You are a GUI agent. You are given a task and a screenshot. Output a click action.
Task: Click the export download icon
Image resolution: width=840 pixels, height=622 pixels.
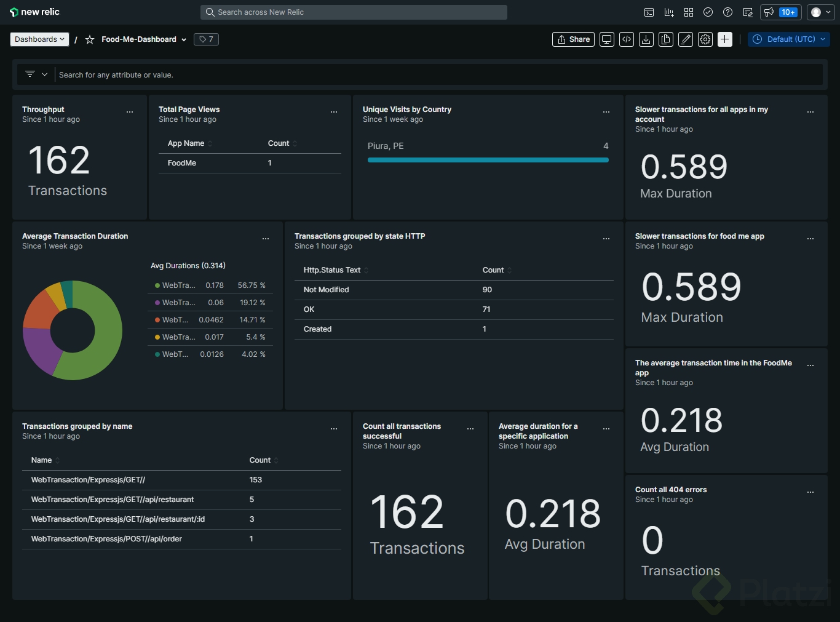tap(646, 39)
